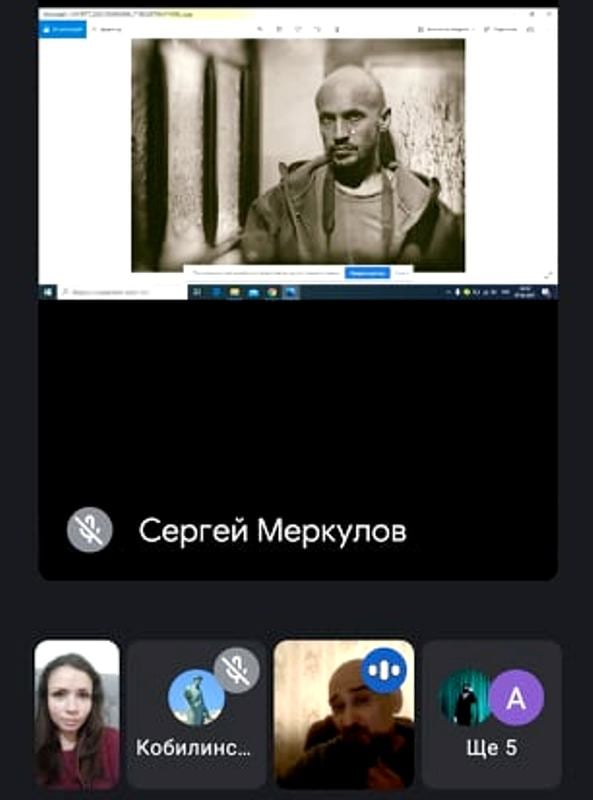Viewport: 593px width, 800px height.
Task: Click File Explorer icon on shared taskbar
Action: point(234,292)
